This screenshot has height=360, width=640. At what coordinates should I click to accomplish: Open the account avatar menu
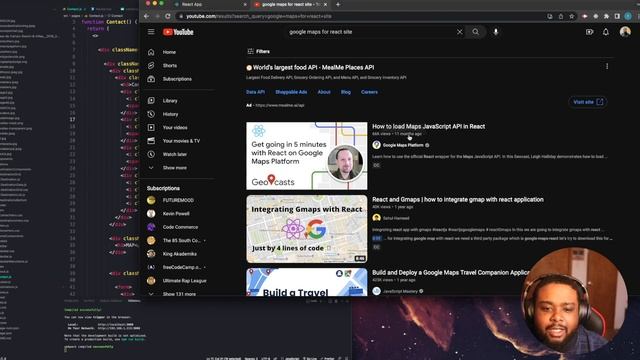[x=625, y=32]
